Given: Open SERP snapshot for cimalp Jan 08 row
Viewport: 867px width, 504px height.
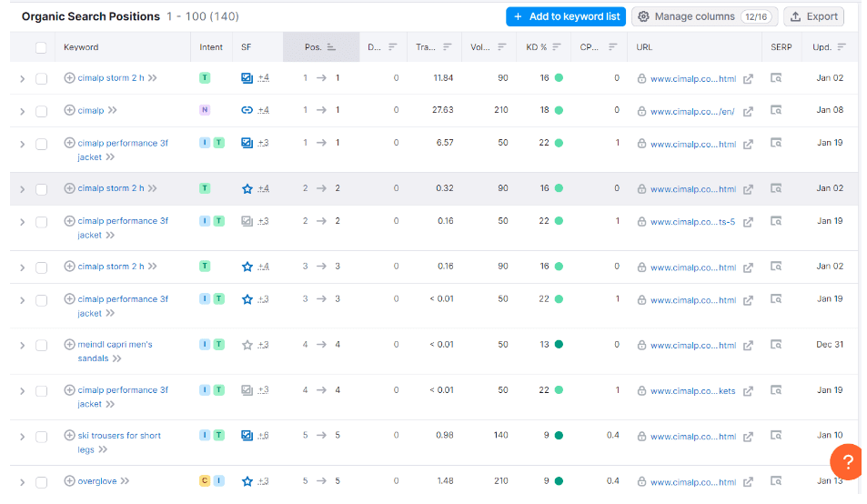Looking at the screenshot, I should point(776,110).
